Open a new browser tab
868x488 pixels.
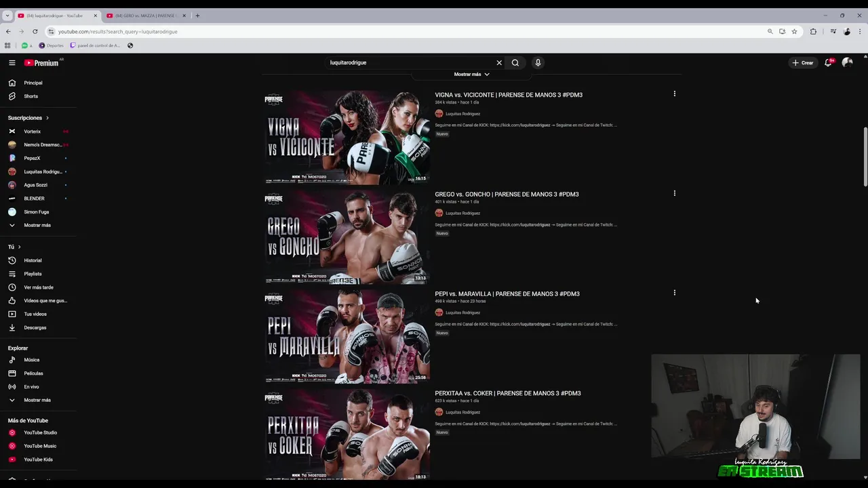coord(197,16)
